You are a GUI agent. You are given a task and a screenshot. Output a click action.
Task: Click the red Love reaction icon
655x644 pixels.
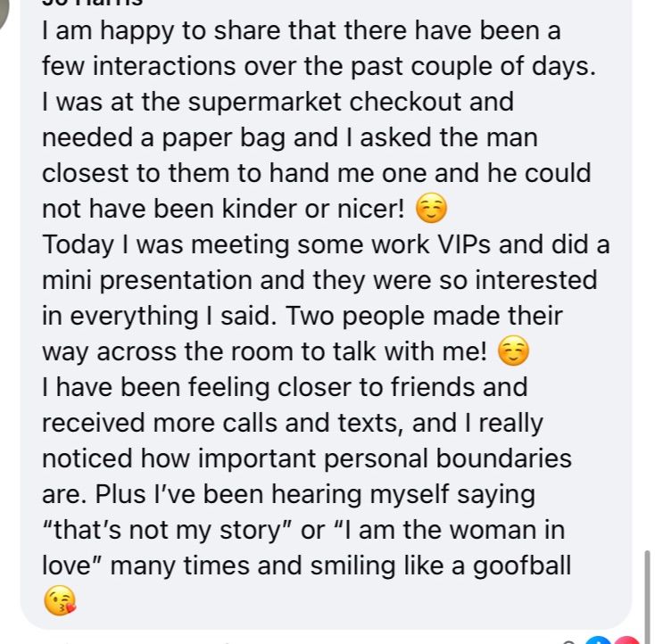(x=626, y=640)
